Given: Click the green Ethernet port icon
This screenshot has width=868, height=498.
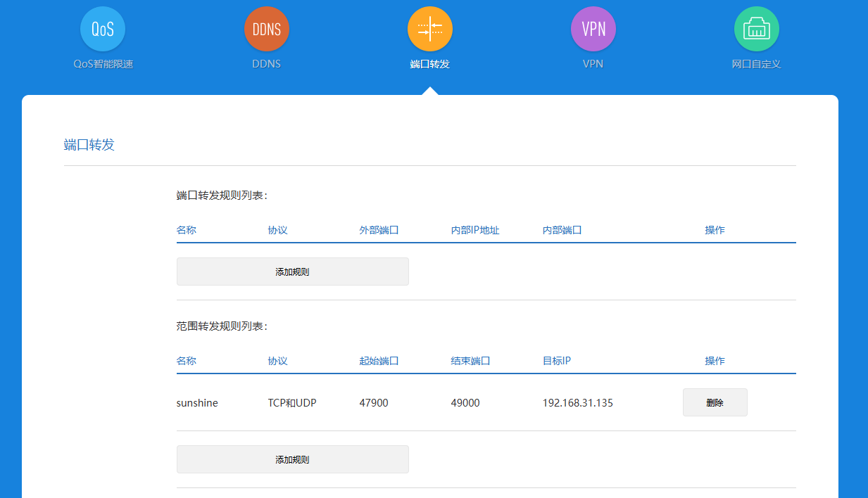Looking at the screenshot, I should pyautogui.click(x=756, y=29).
